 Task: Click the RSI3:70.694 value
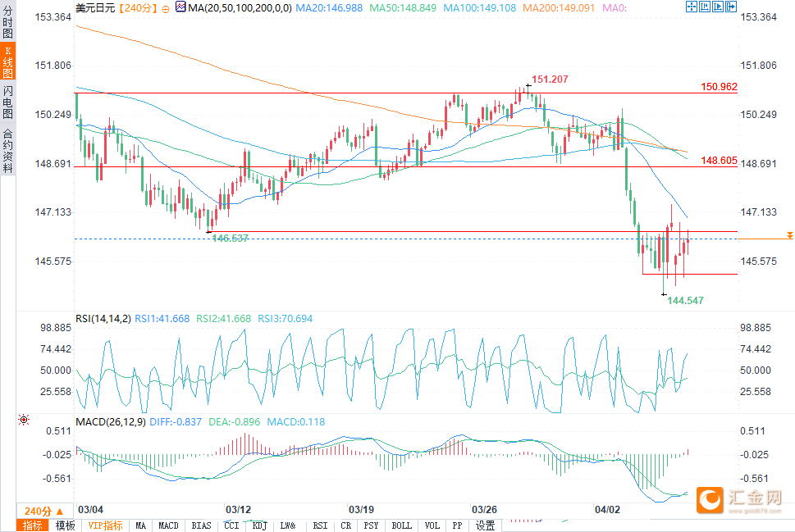click(x=285, y=319)
